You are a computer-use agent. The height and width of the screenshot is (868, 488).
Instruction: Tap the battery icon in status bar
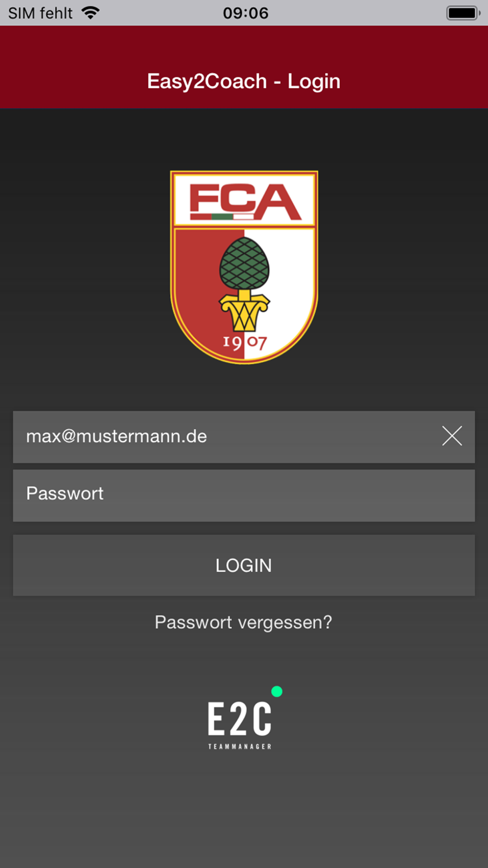pos(463,13)
